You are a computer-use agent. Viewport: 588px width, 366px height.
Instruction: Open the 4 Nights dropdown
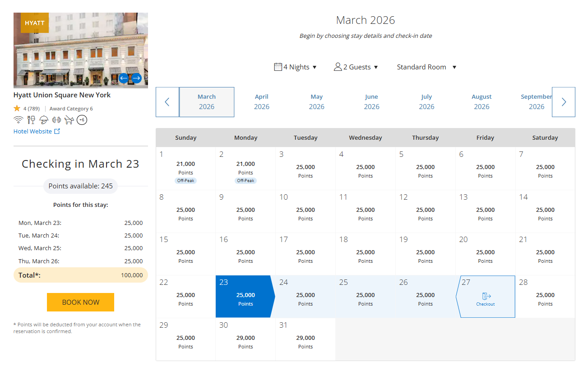click(296, 66)
